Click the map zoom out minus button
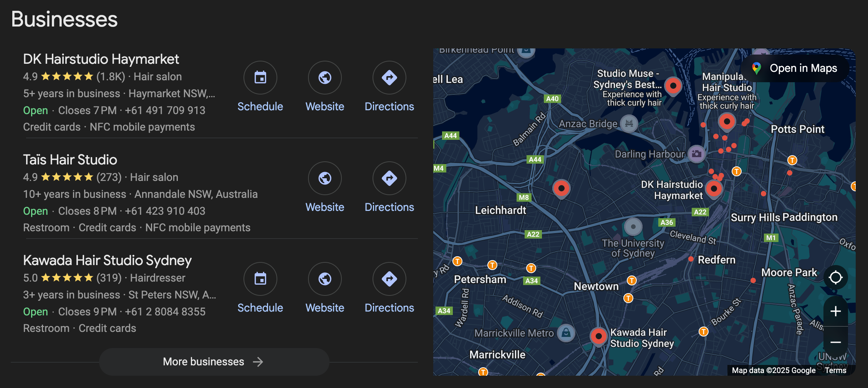 [x=836, y=342]
